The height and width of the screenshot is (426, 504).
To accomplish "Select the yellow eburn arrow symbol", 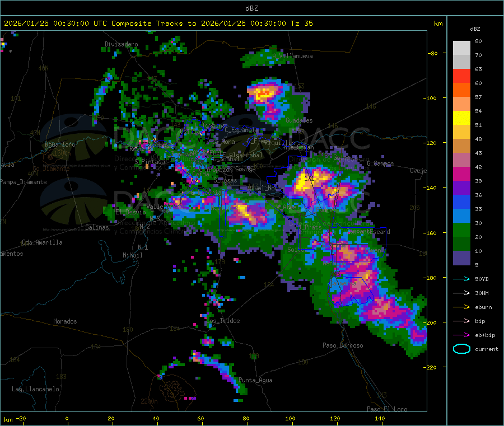I will (461, 307).
